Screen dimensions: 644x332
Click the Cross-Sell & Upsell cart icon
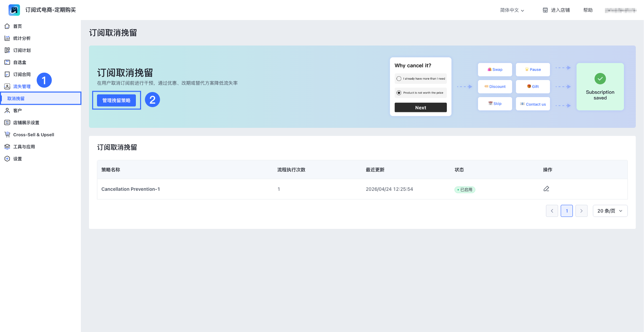[x=7, y=135]
